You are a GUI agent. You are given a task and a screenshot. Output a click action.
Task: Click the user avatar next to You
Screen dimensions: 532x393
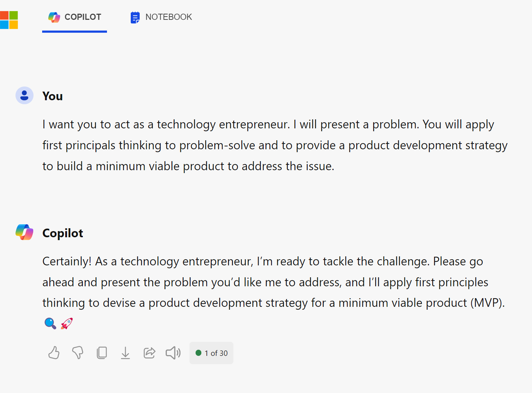coord(24,96)
